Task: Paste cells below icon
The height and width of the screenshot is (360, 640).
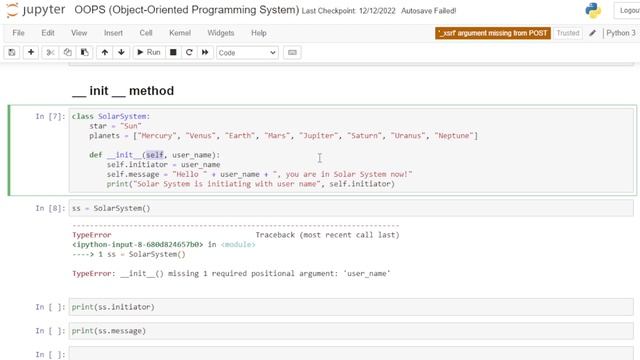Action: (x=84, y=52)
